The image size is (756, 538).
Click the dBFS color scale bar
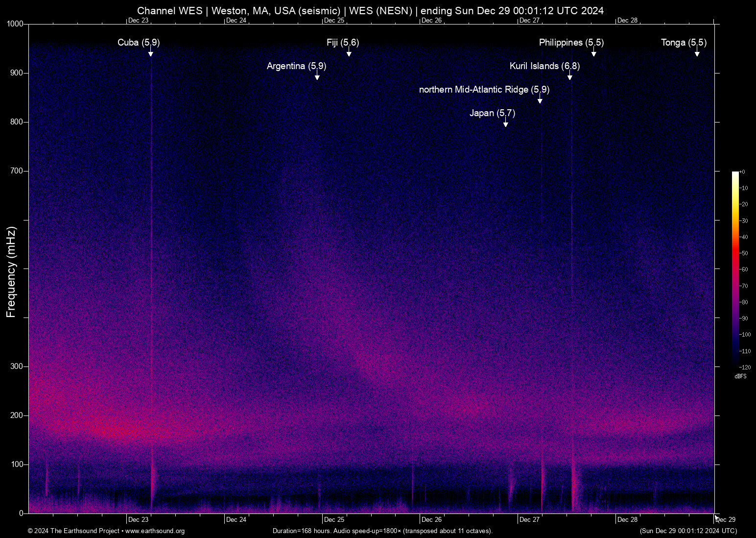[x=735, y=269]
